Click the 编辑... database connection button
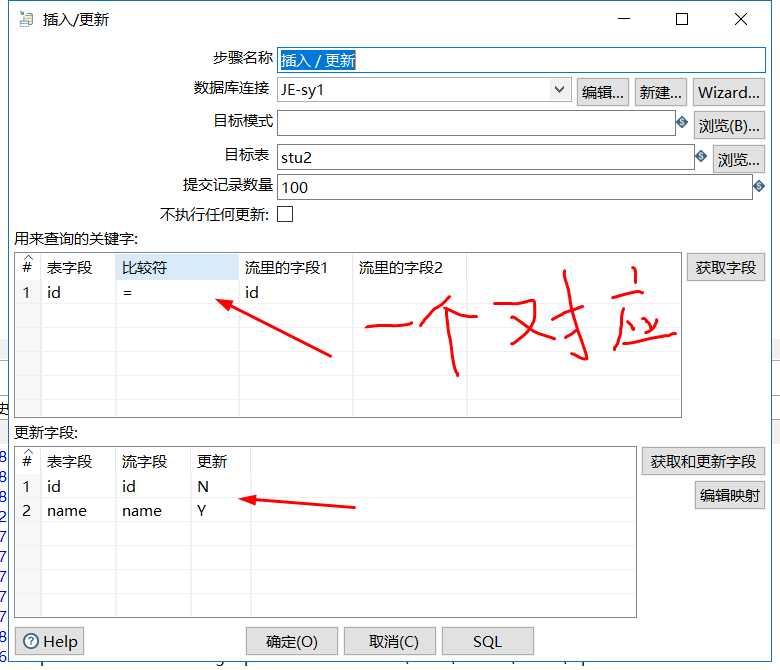 point(603,92)
